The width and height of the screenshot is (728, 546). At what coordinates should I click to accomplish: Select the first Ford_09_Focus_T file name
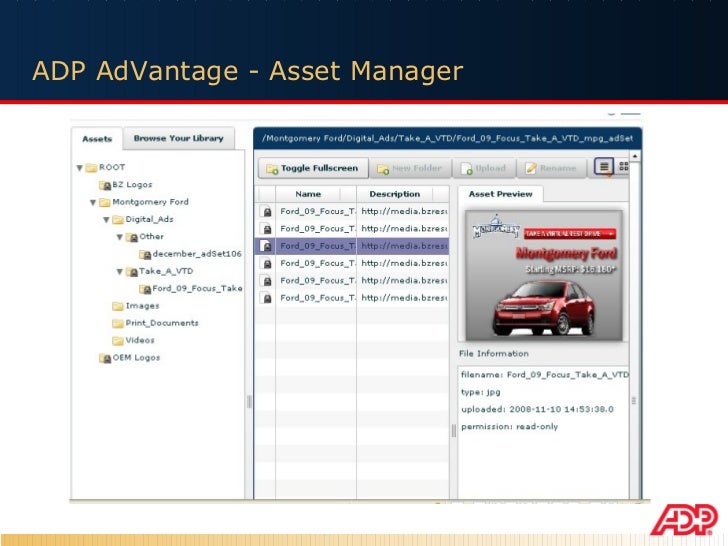coord(318,211)
